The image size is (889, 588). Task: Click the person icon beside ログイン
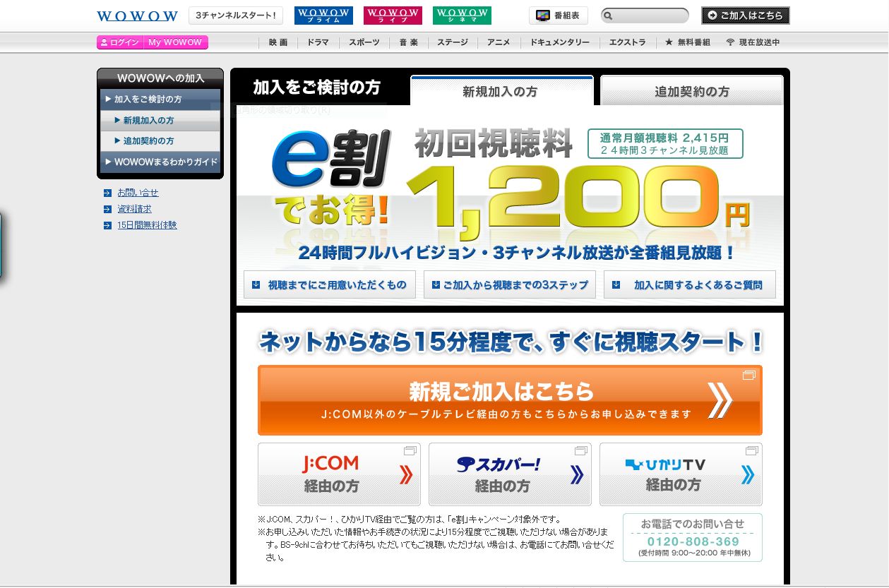pyautogui.click(x=104, y=42)
